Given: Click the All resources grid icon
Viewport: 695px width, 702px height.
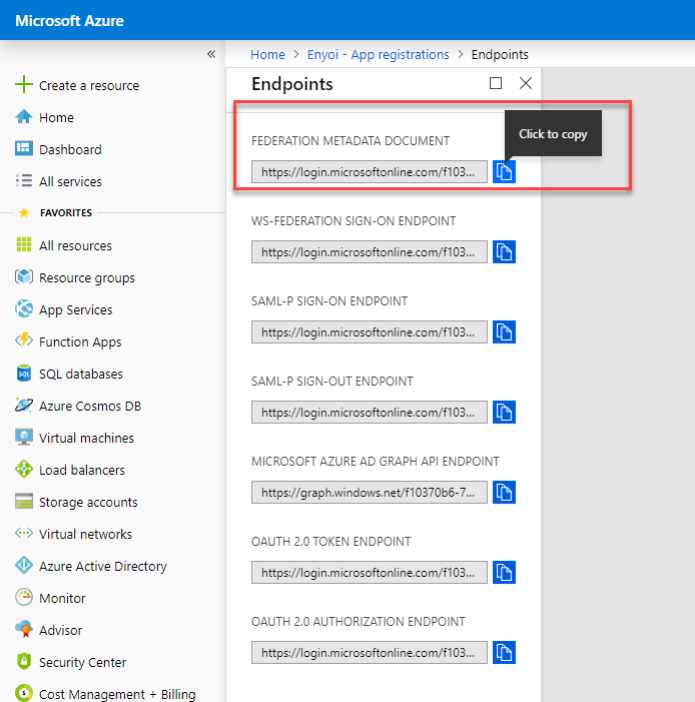Looking at the screenshot, I should point(24,245).
